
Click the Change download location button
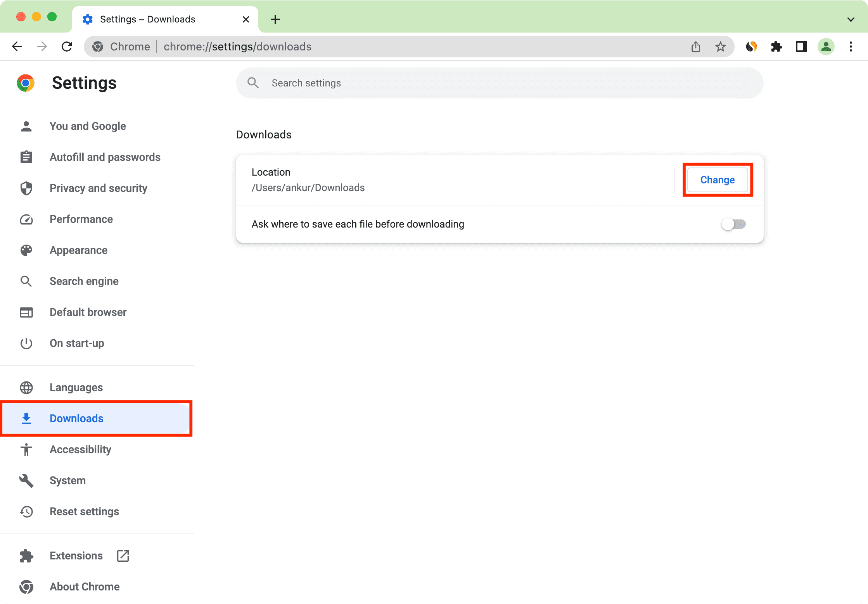[717, 179]
